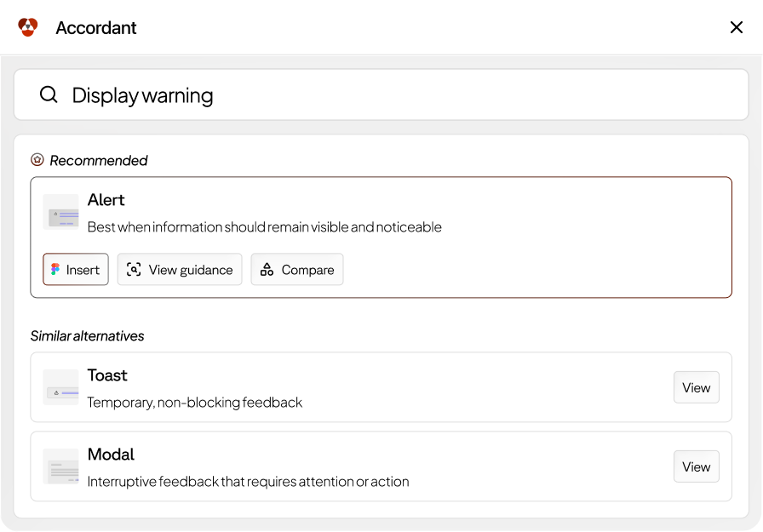Screen dimensions: 763x532
Task: Open the Toast component thumbnail
Action: (x=60, y=387)
